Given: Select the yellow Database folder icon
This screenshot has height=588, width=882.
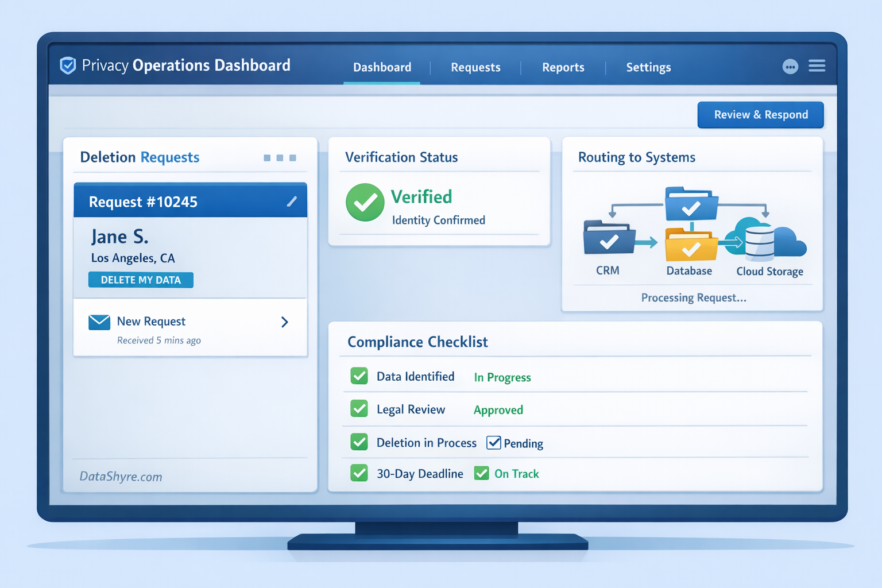Looking at the screenshot, I should pos(691,246).
